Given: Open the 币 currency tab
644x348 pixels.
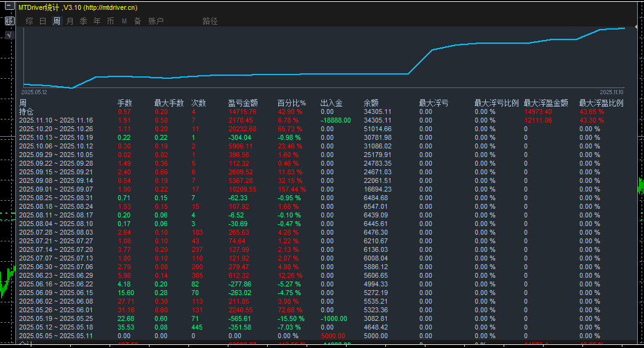Looking at the screenshot, I should click(x=110, y=22).
